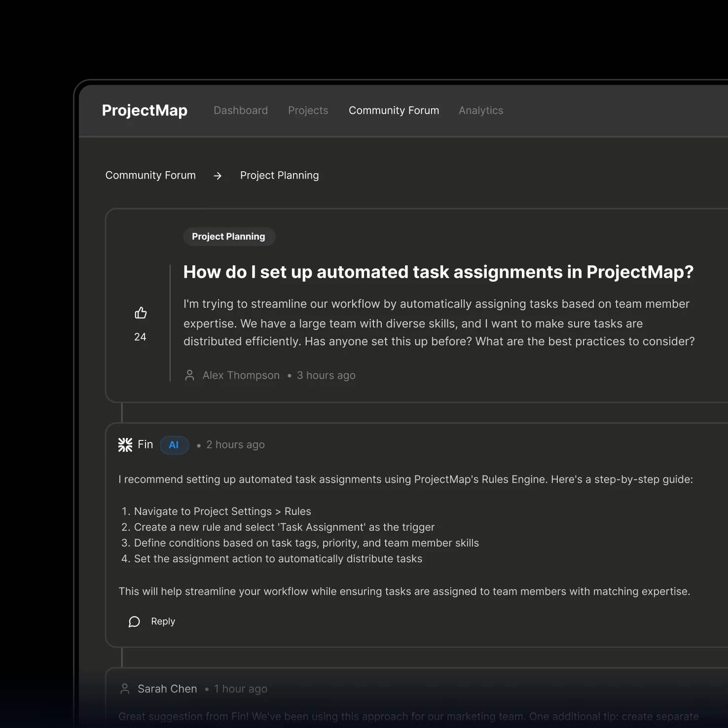Click the 2 hours ago timestamp
The height and width of the screenshot is (728, 728).
235,445
